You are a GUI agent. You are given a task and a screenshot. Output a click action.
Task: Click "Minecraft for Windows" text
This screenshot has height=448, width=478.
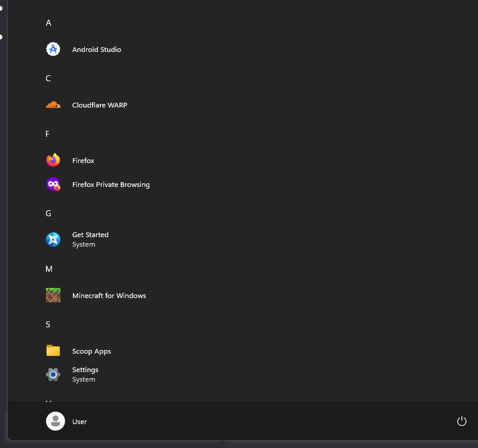pyautogui.click(x=109, y=296)
